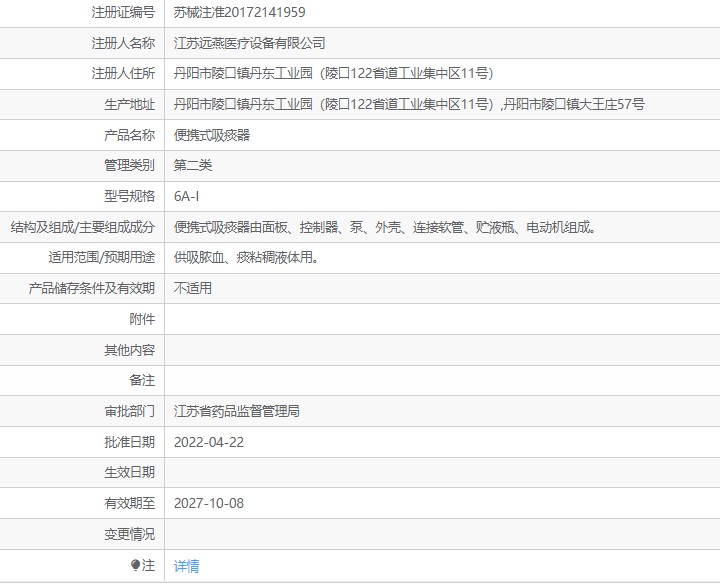Click the 第二类 category value

tap(193, 165)
